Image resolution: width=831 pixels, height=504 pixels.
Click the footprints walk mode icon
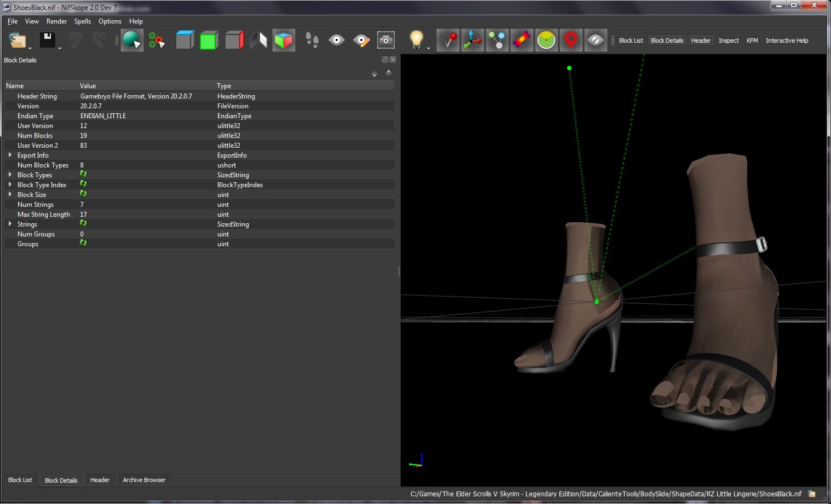(x=312, y=40)
